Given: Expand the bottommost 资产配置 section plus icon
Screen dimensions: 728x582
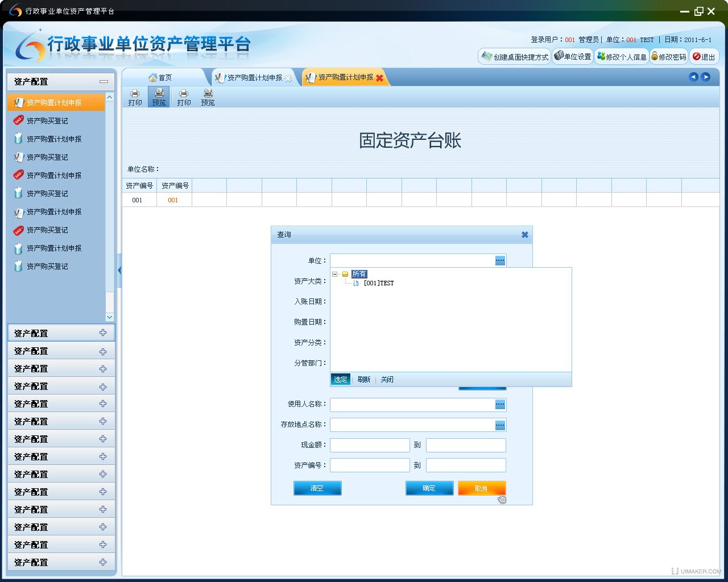Looking at the screenshot, I should (103, 562).
